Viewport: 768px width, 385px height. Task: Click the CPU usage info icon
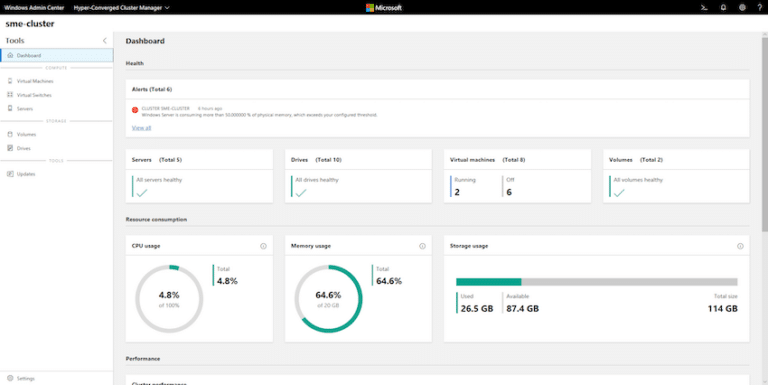264,246
